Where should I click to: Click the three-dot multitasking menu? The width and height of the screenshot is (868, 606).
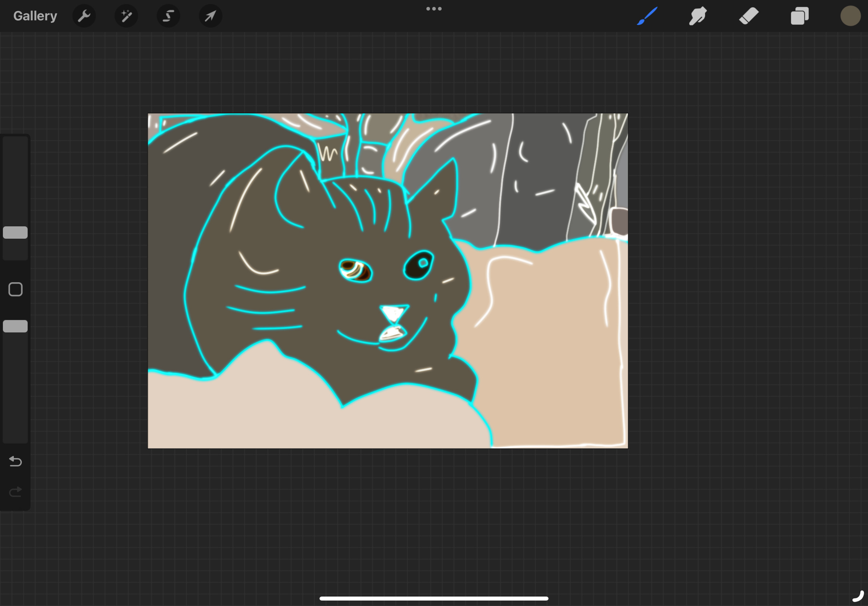pos(434,9)
